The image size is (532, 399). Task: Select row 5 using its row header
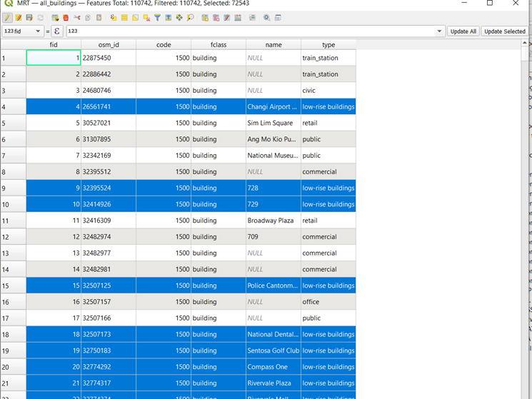pos(13,123)
